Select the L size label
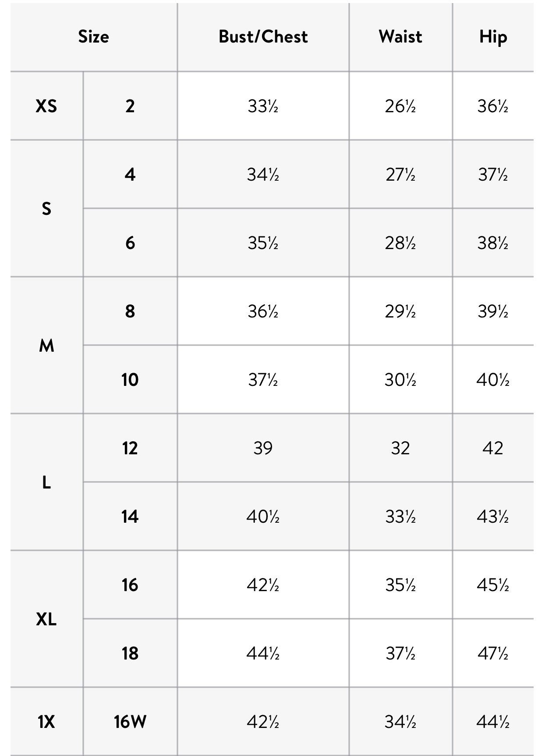This screenshot has width=538, height=756. pyautogui.click(x=46, y=482)
